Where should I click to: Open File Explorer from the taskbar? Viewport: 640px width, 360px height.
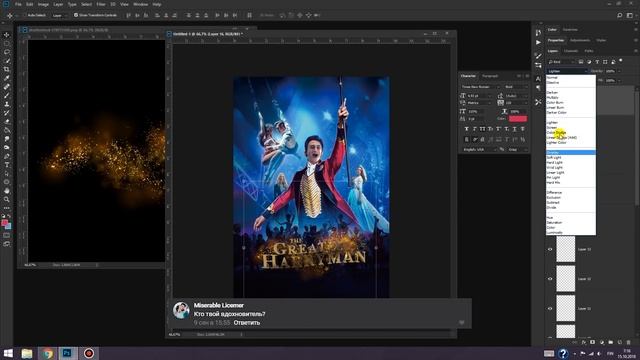point(27,353)
